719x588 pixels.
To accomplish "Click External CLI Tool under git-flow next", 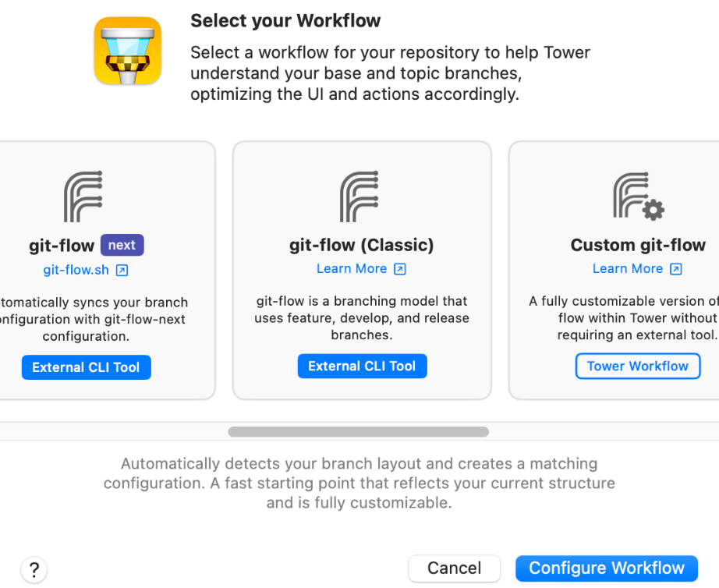I will [x=86, y=367].
